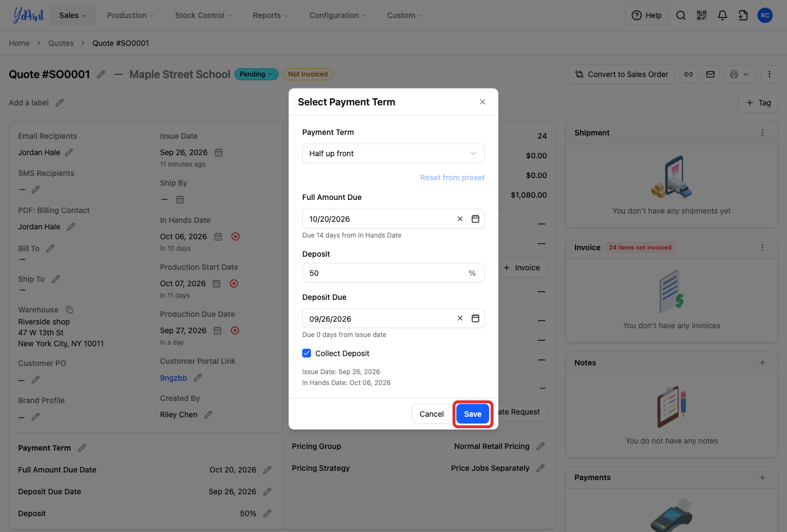This screenshot has height=532, width=787.
Task: Open the Stock Control menu
Action: click(x=203, y=15)
